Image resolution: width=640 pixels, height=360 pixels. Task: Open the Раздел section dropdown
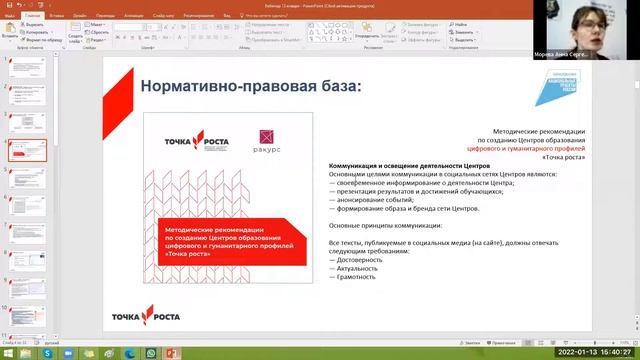coord(96,40)
